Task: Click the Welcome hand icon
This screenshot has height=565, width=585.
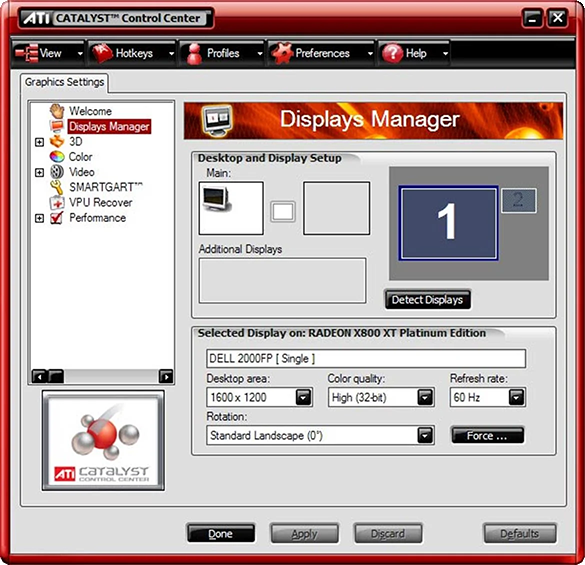Action: pyautogui.click(x=57, y=110)
